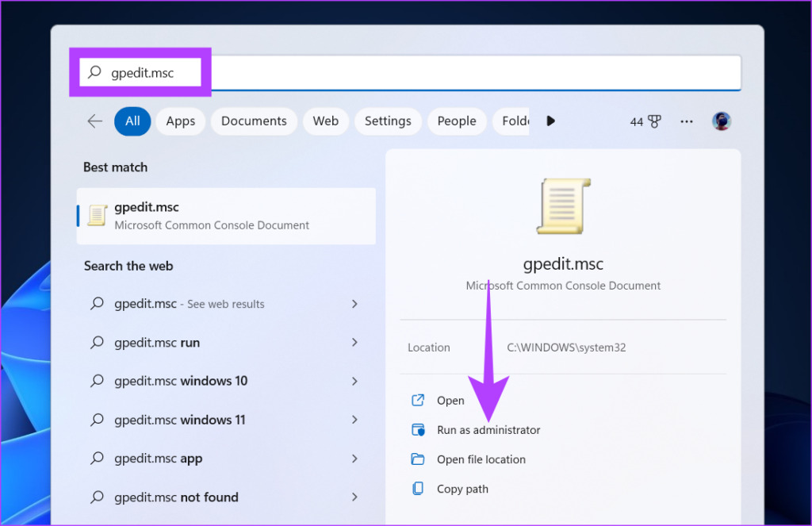Switch to the partially visible Folders tab
The height and width of the screenshot is (526, 812).
point(511,121)
